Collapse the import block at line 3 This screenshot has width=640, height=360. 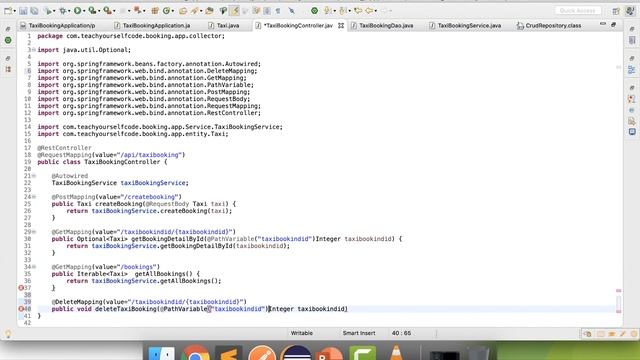coord(34,50)
